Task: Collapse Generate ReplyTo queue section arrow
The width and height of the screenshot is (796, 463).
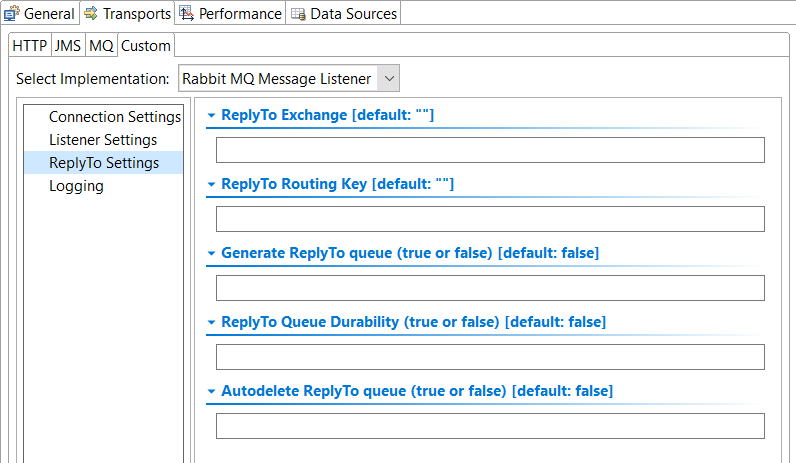Action: point(212,253)
